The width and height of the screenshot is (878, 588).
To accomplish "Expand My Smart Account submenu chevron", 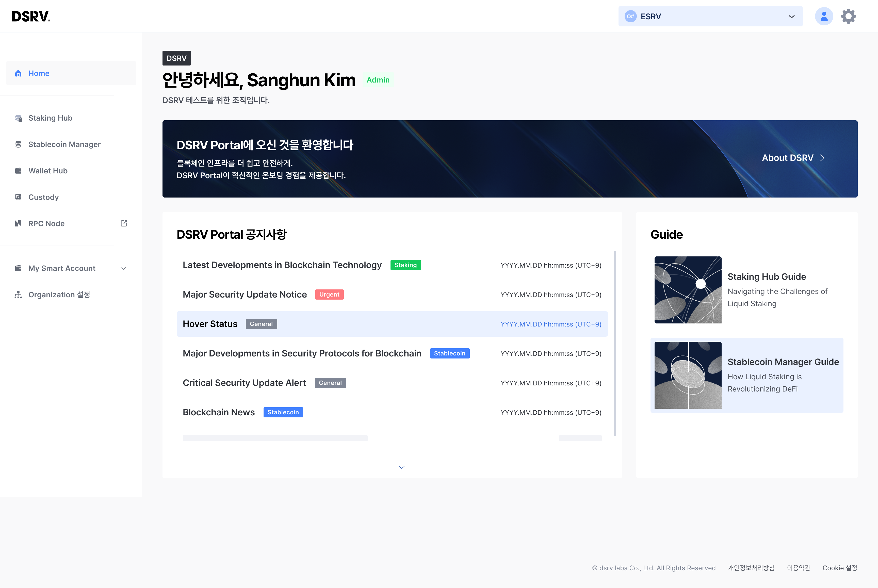I will pyautogui.click(x=123, y=269).
